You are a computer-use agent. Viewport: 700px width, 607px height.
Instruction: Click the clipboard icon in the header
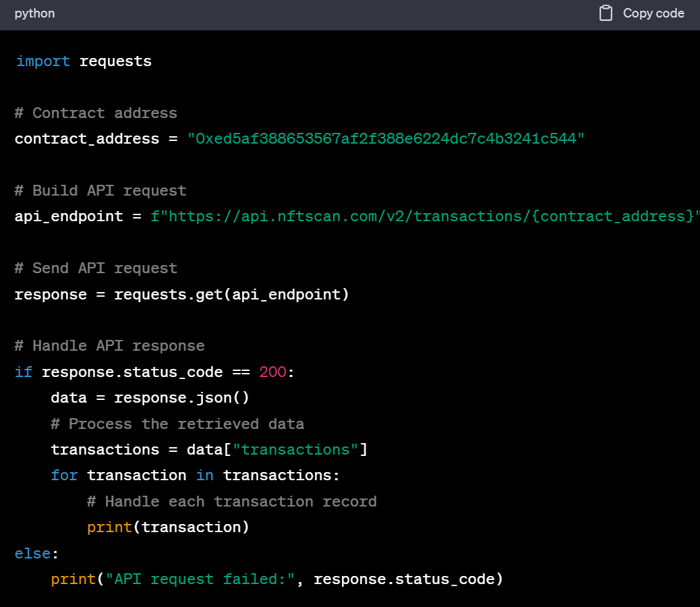(x=606, y=13)
